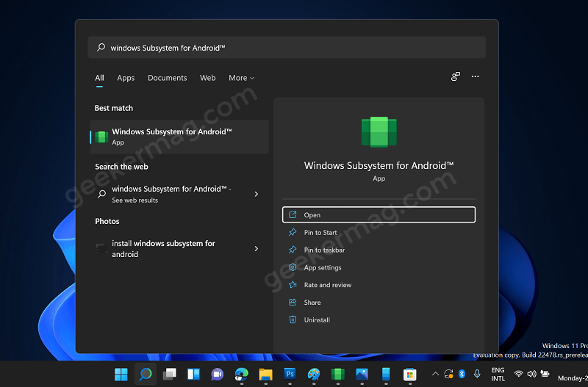Expand the More filter dropdown
588x387 pixels.
click(242, 78)
